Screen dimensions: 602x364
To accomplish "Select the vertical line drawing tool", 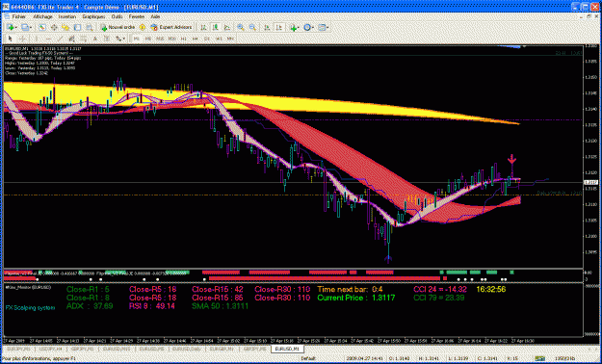I will pyautogui.click(x=36, y=39).
